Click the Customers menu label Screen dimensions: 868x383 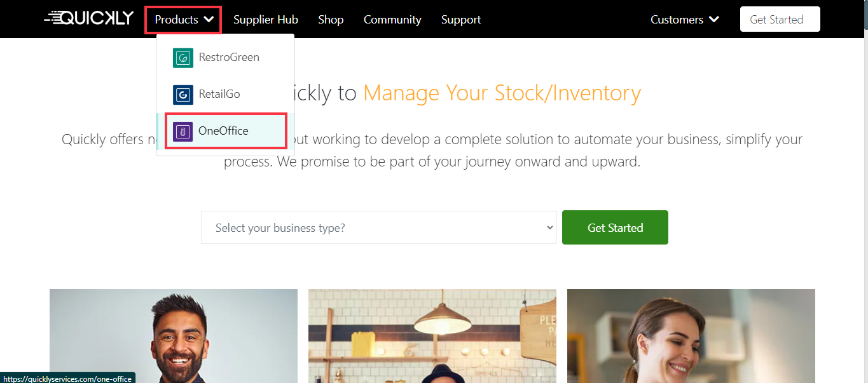coord(677,20)
